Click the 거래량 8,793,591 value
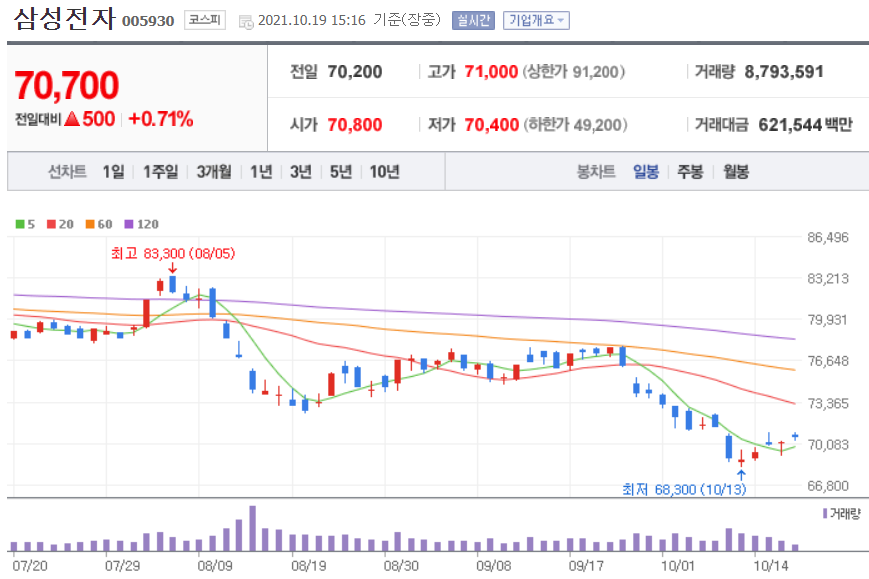 pos(784,71)
